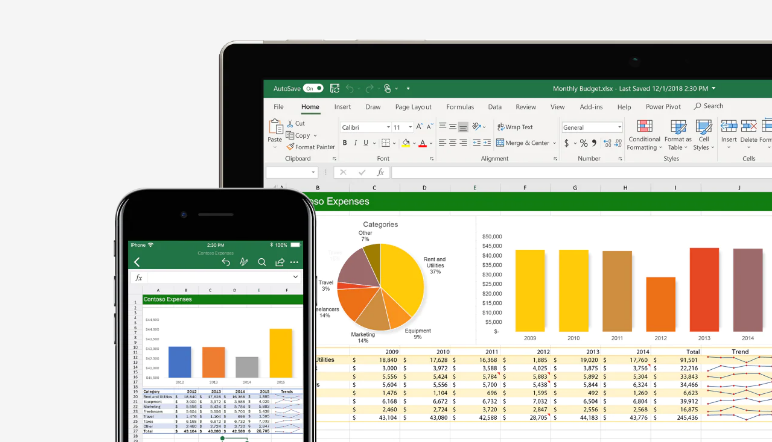Click the Paste clipboard icon
This screenshot has height=442, width=772.
pyautogui.click(x=275, y=127)
